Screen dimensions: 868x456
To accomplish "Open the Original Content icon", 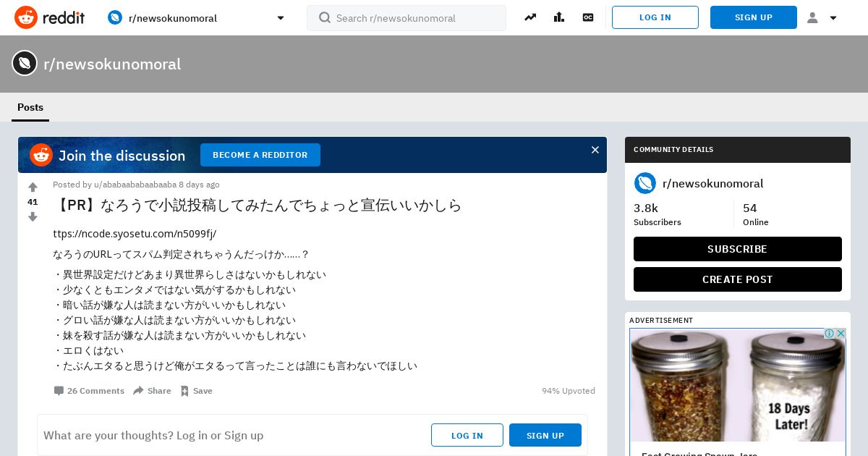I will click(588, 17).
